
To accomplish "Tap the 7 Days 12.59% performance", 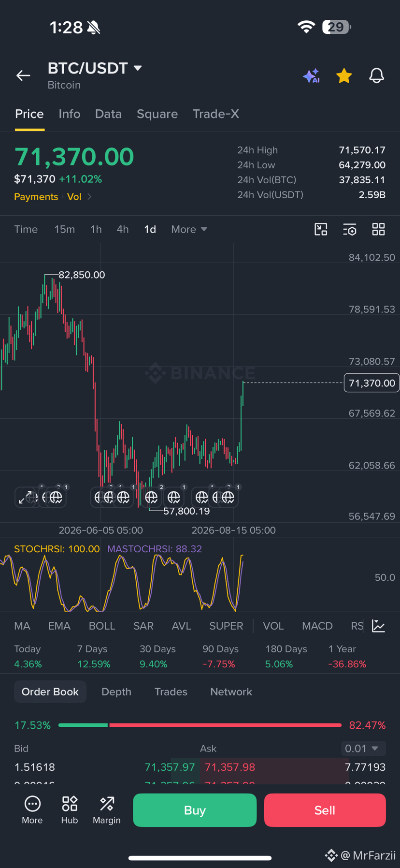I will pyautogui.click(x=94, y=657).
